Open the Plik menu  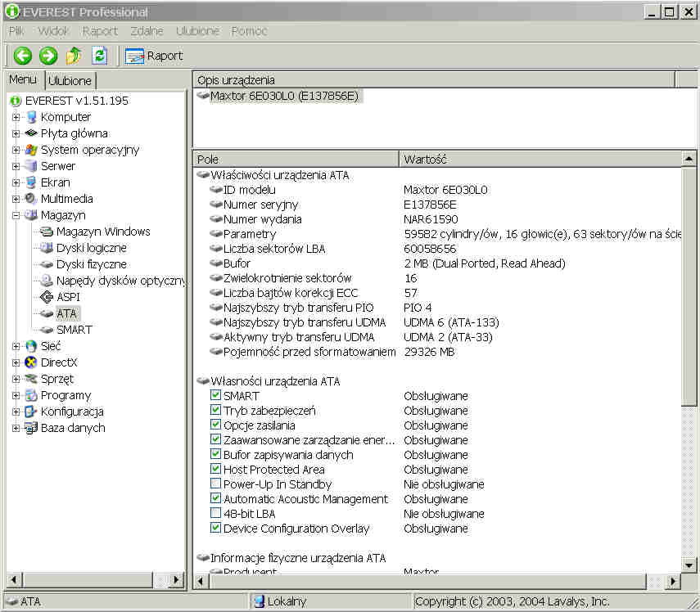click(16, 31)
